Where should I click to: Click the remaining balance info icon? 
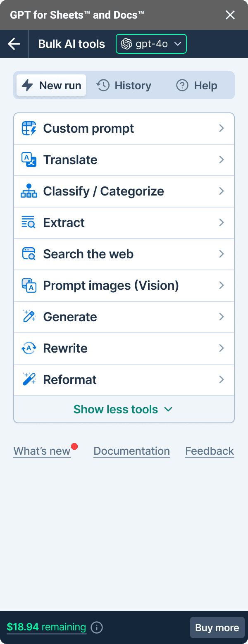(x=97, y=628)
